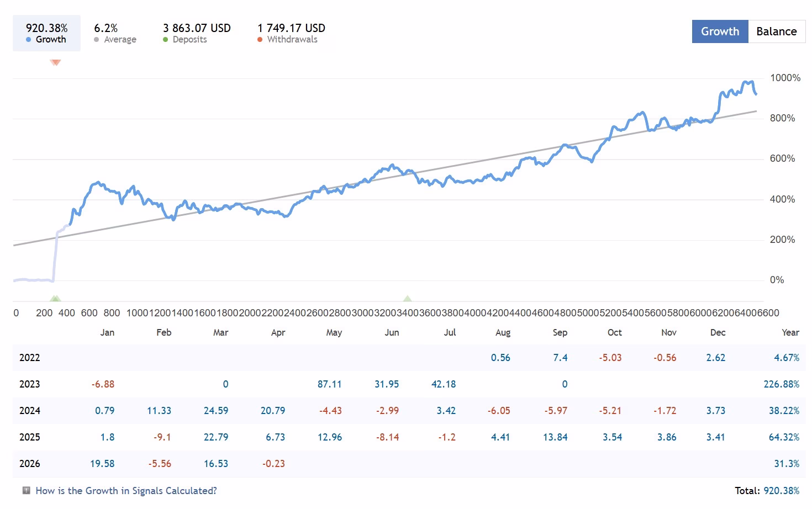The height and width of the screenshot is (509, 812).
Task: Click the 2022 row label
Action: point(30,358)
